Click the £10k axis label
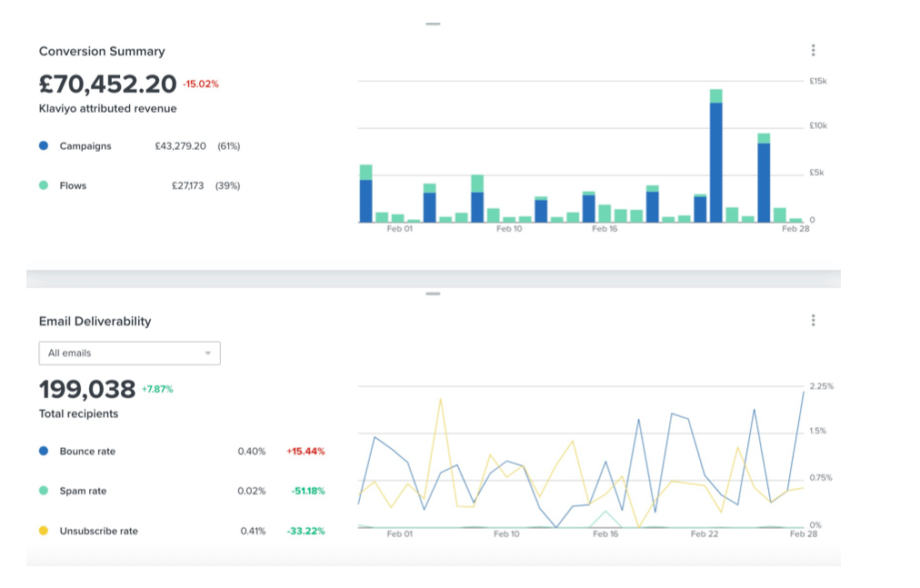920x588 pixels. pyautogui.click(x=818, y=125)
